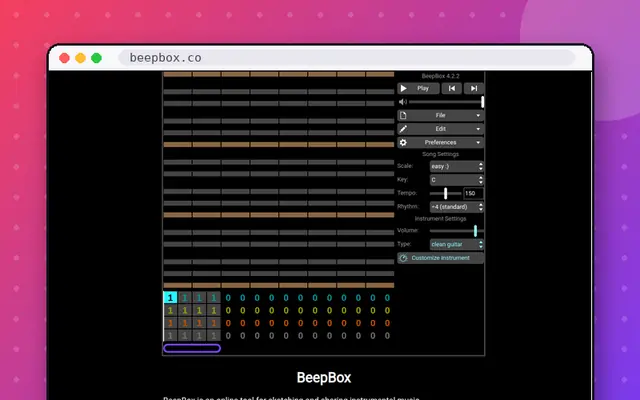640x400 pixels.
Task: Select bar 2 in the cyan channel
Action: tap(185, 298)
